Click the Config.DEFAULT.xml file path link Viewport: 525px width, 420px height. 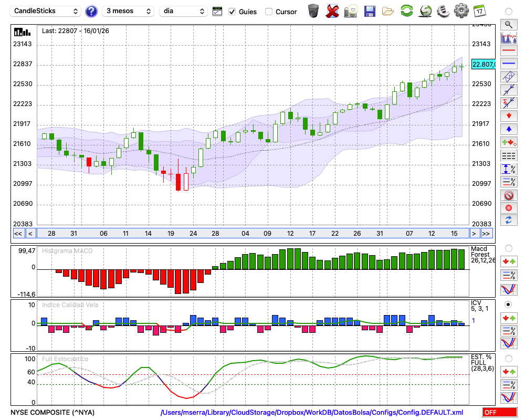click(312, 412)
